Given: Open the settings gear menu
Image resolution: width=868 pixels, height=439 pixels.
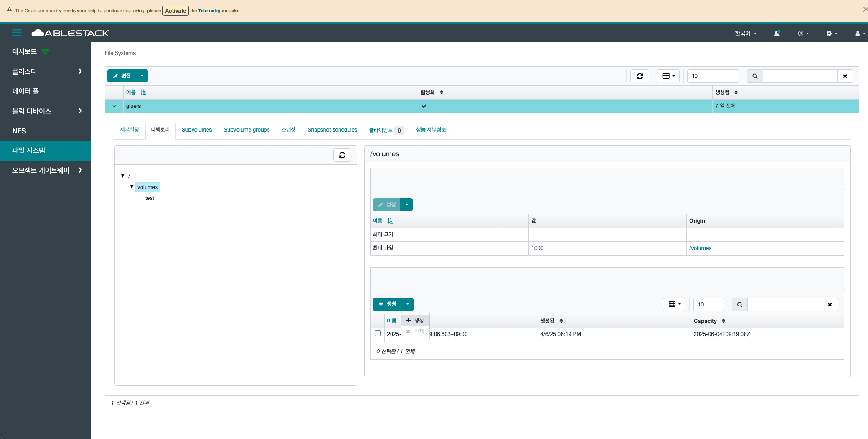Looking at the screenshot, I should 832,33.
